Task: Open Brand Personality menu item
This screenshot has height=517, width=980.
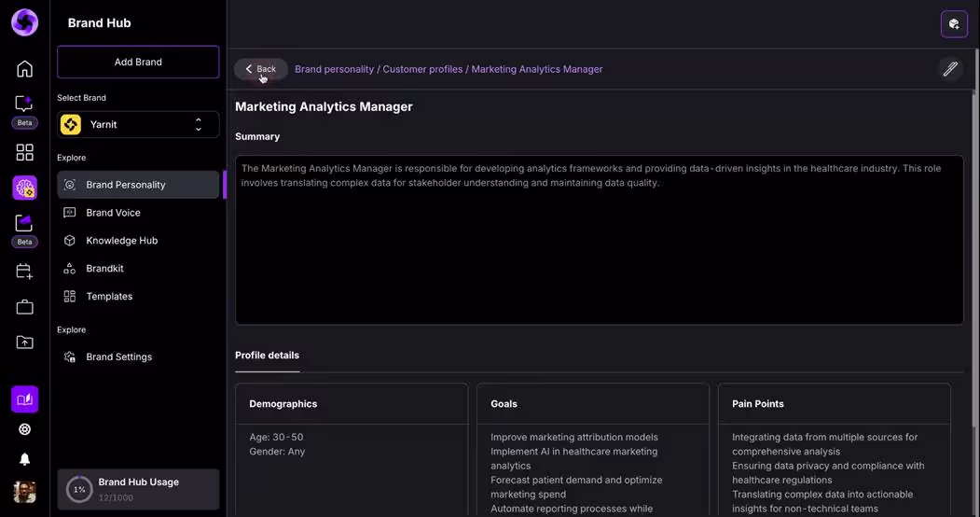Action: [x=138, y=185]
